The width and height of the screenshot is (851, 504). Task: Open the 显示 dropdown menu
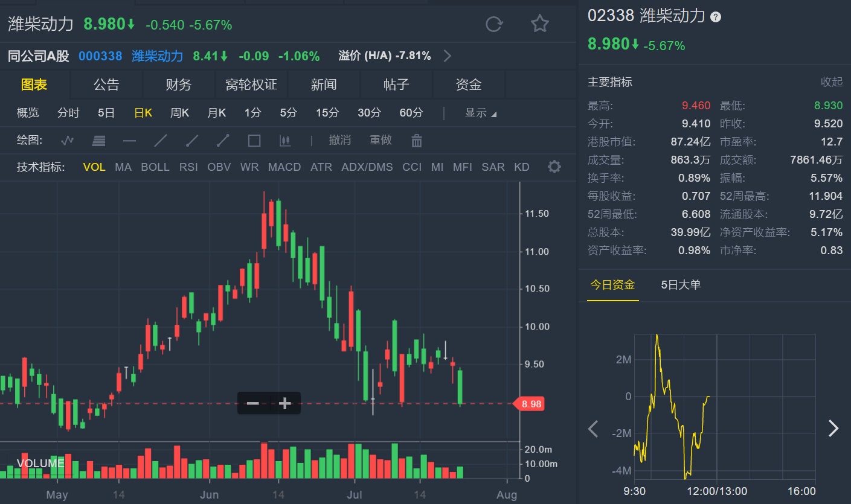pos(481,113)
